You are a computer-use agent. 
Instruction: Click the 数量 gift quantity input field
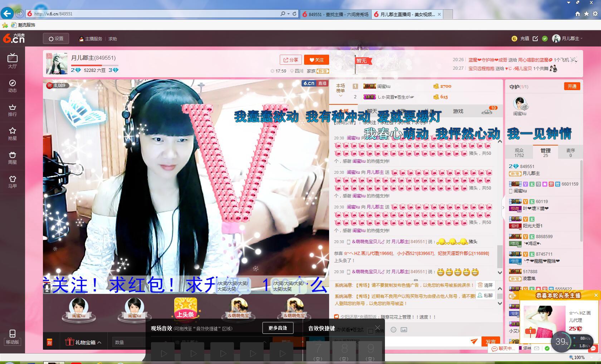pos(130,342)
